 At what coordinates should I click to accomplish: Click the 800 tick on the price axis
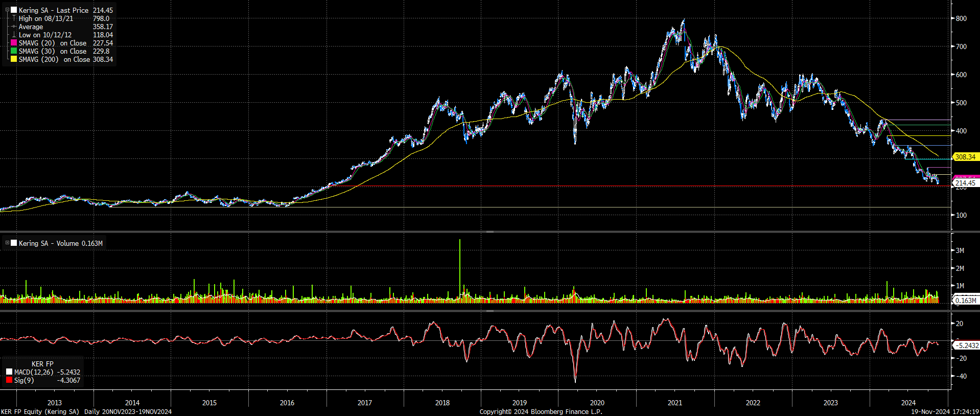[961, 18]
